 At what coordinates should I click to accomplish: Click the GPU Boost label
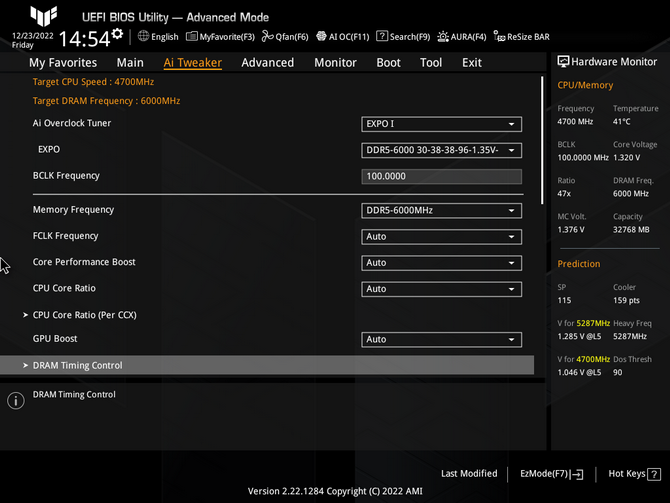pyautogui.click(x=55, y=339)
